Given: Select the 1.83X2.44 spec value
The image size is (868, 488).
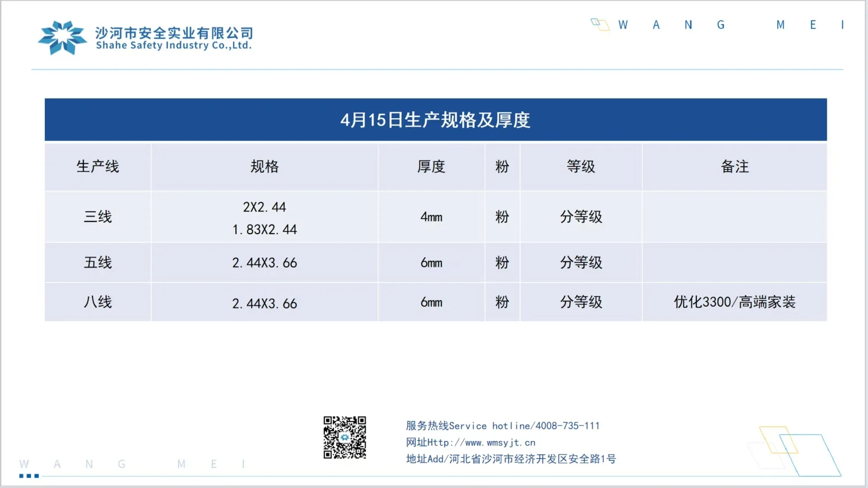Looking at the screenshot, I should click(x=265, y=230).
